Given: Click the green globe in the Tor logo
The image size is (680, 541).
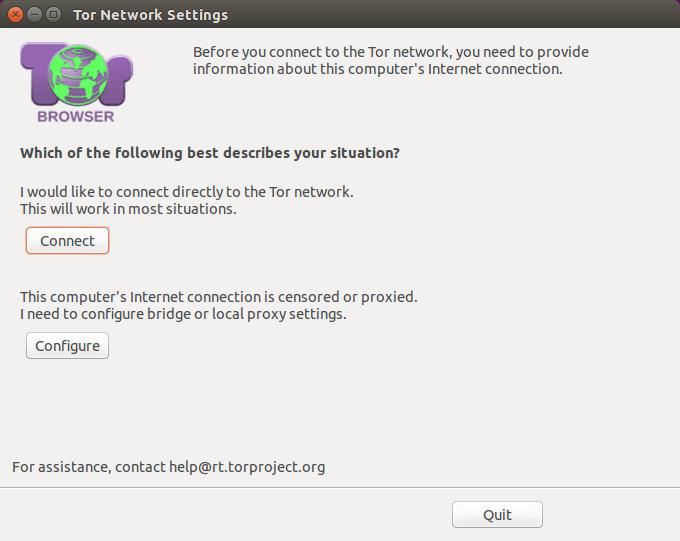Looking at the screenshot, I should 77,75.
